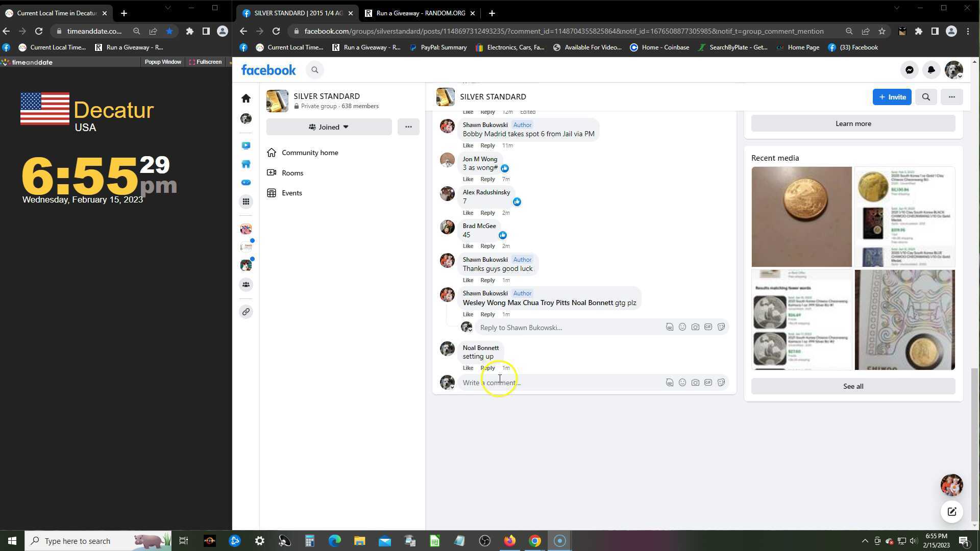Like Noal Bonnett's setting up comment
The height and width of the screenshot is (551, 980).
468,368
